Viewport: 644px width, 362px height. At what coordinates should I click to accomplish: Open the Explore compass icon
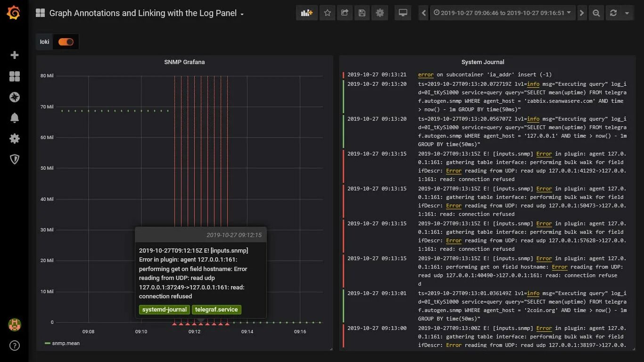click(x=15, y=97)
